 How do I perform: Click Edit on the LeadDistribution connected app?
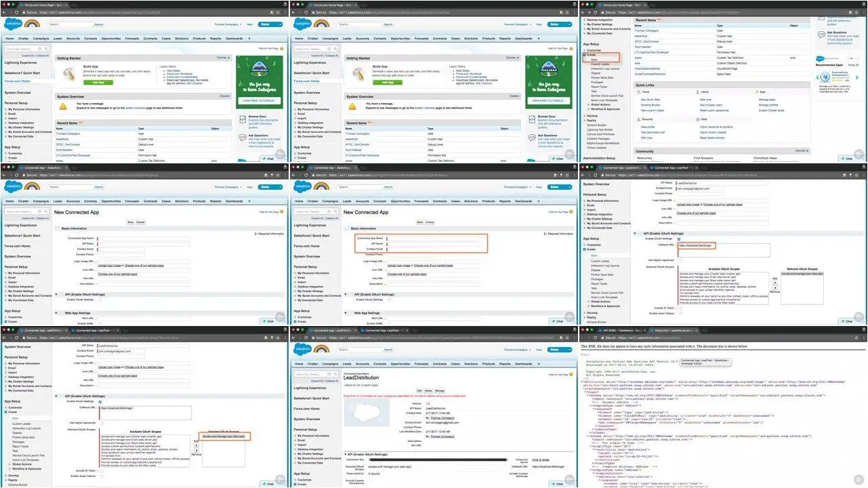coord(419,390)
